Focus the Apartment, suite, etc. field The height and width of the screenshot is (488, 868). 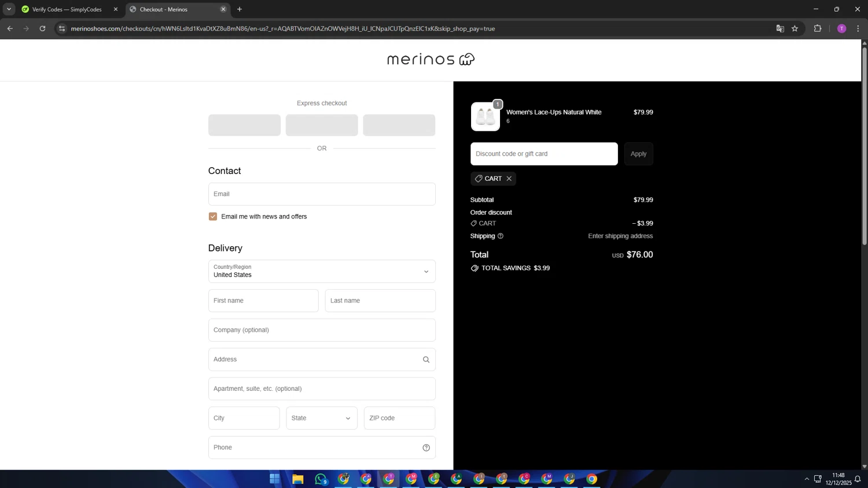tap(322, 389)
